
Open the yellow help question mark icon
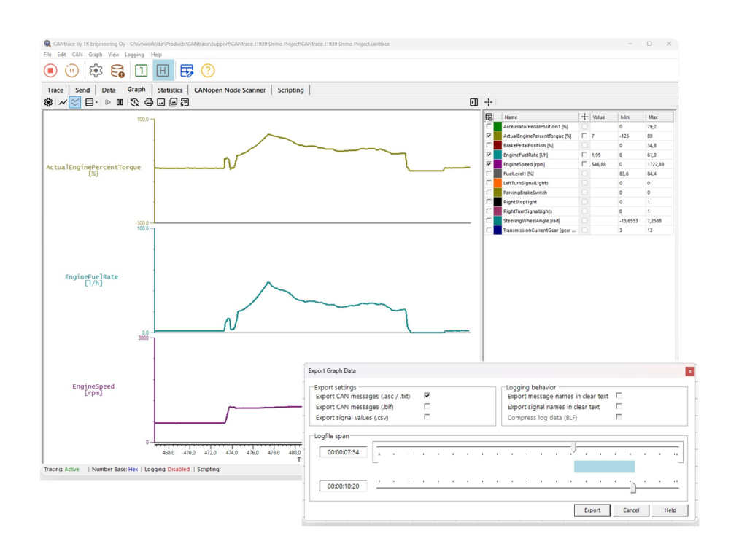click(208, 71)
